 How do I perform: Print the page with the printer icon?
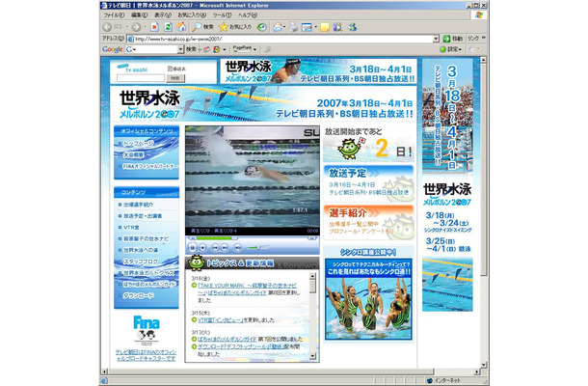pyautogui.click(x=293, y=27)
